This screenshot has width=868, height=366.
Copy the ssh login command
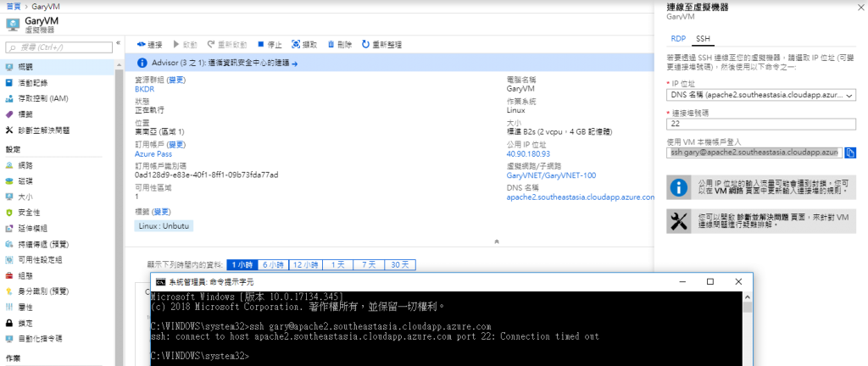click(851, 152)
